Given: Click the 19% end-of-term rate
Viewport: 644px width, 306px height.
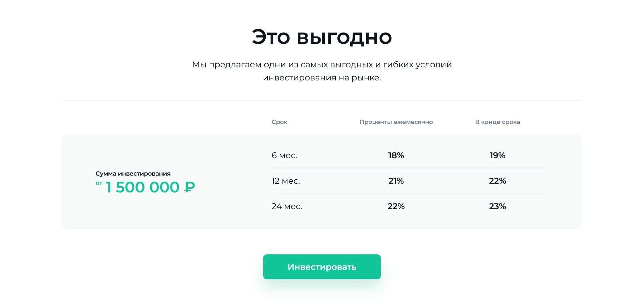Looking at the screenshot, I should 497,155.
